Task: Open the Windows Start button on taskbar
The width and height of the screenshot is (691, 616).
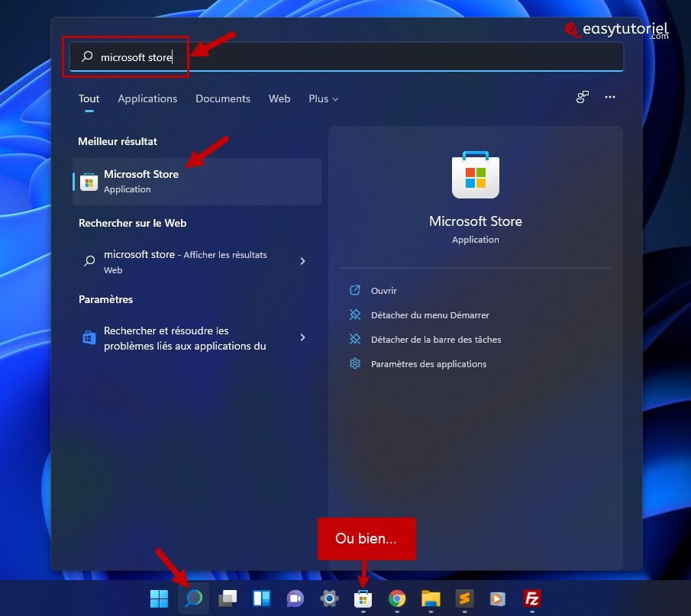Action: point(159,598)
